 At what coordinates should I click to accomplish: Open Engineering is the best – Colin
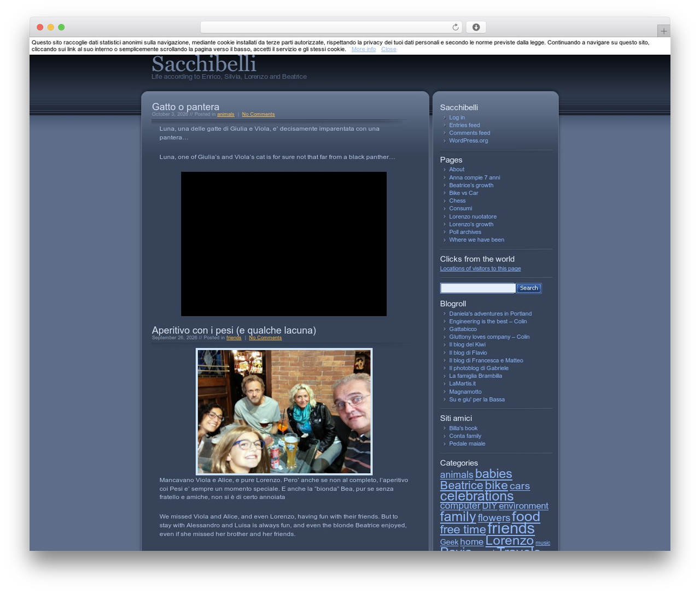click(x=488, y=322)
